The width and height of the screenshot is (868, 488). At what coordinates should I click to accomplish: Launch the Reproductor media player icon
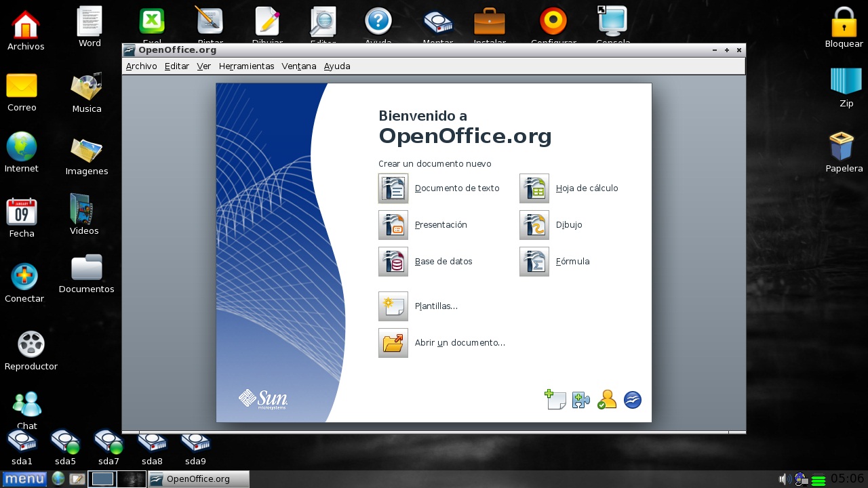tap(31, 344)
